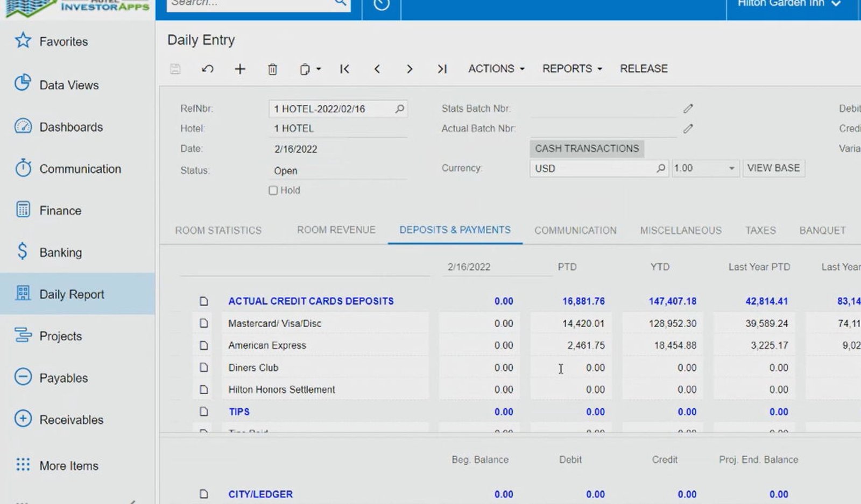Image resolution: width=861 pixels, height=504 pixels.
Task: Click the Search box in top bar
Action: (x=258, y=4)
